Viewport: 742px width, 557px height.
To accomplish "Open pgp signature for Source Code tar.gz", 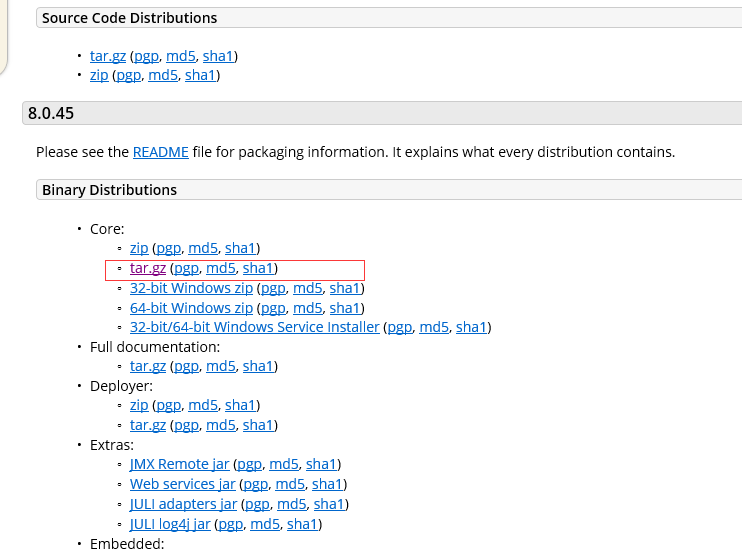I will click(146, 56).
